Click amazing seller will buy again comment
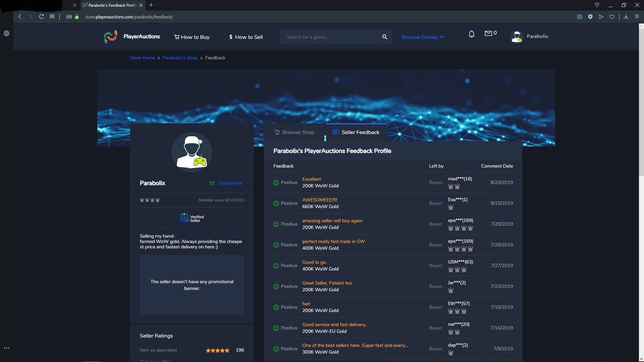The height and width of the screenshot is (362, 644). pos(332,221)
